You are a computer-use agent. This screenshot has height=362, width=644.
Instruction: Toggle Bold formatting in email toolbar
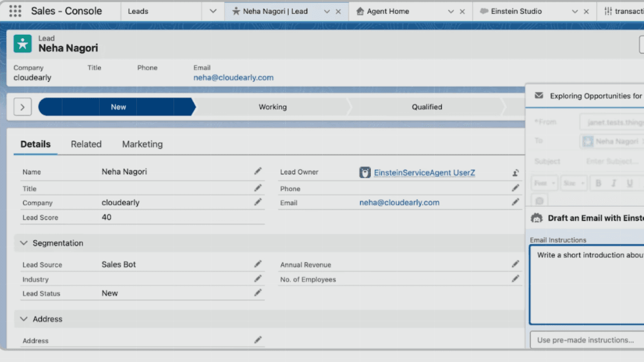click(x=598, y=184)
